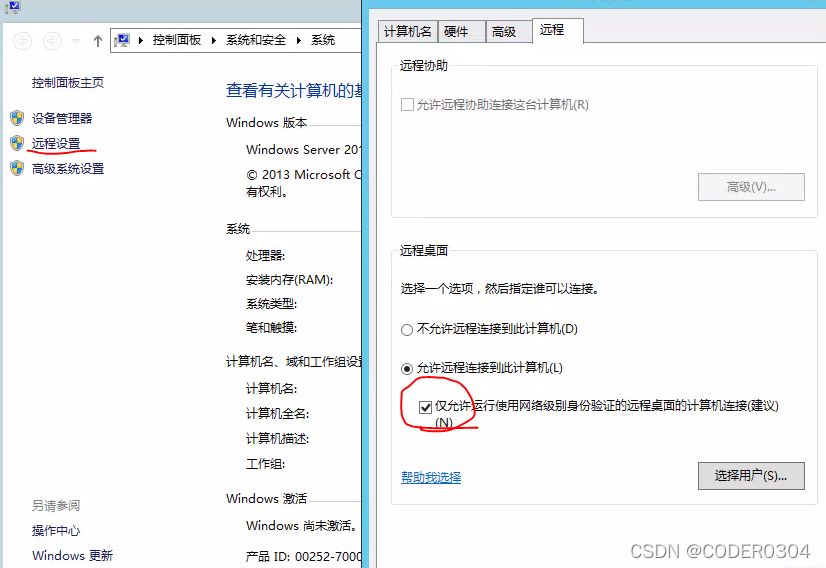Click the 产品 ID text

pyautogui.click(x=303, y=556)
